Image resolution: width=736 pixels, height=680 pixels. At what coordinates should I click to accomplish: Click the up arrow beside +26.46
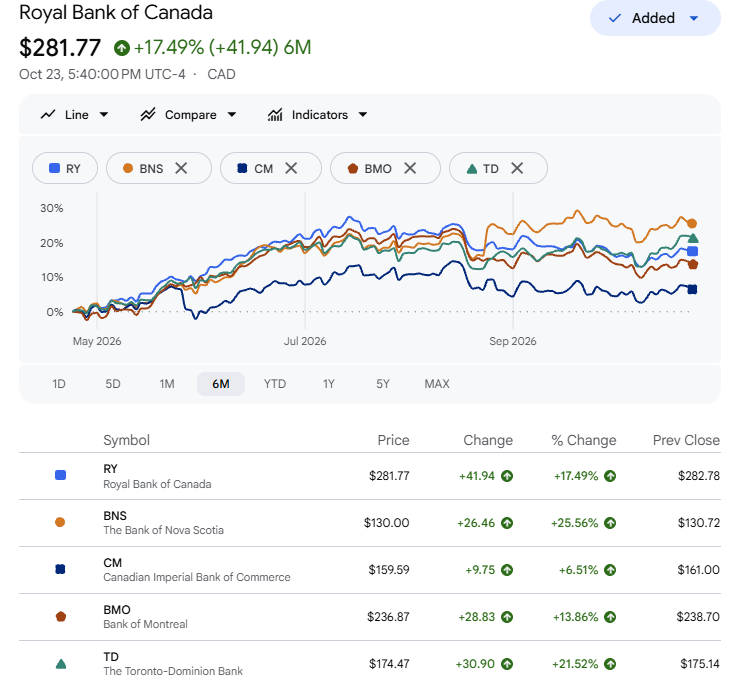tap(507, 523)
